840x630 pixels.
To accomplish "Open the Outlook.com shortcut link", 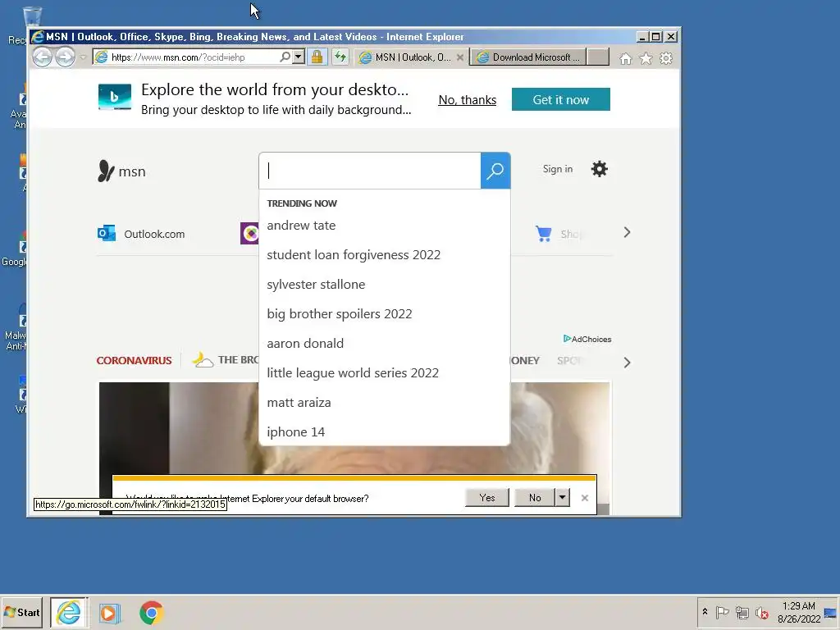I will (154, 234).
